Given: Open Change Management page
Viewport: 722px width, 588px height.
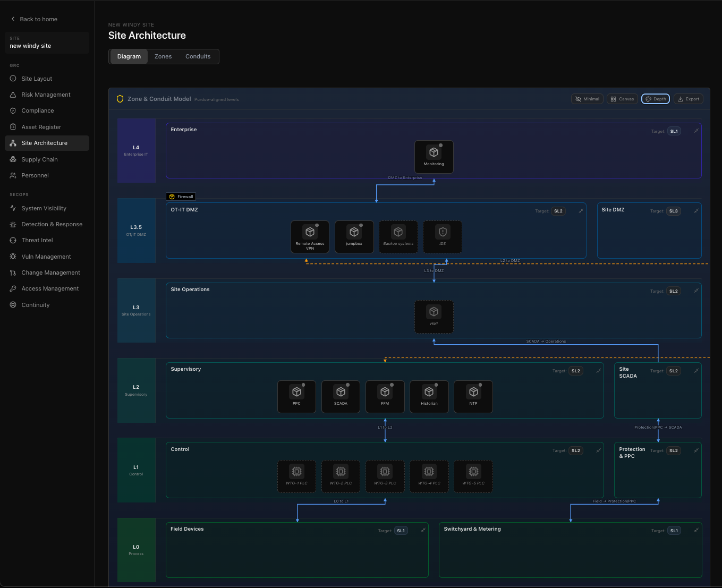Looking at the screenshot, I should point(47,272).
